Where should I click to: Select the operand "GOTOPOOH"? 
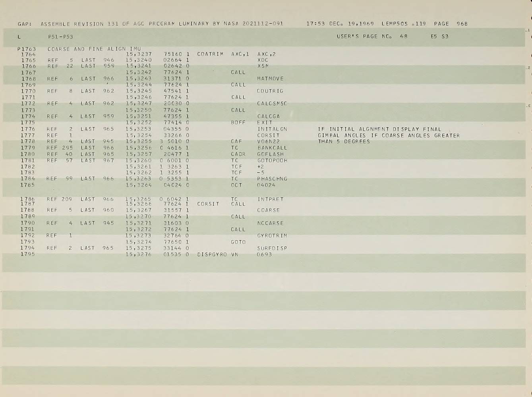point(272,160)
